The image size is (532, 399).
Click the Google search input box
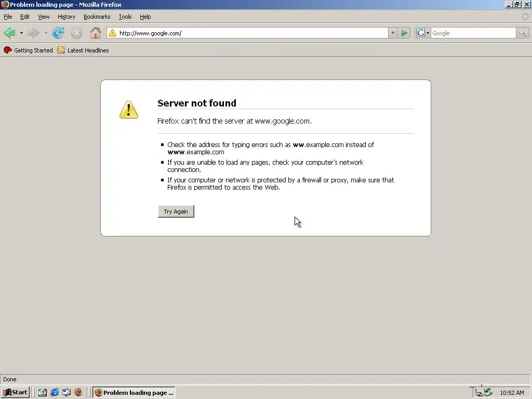[x=473, y=33]
